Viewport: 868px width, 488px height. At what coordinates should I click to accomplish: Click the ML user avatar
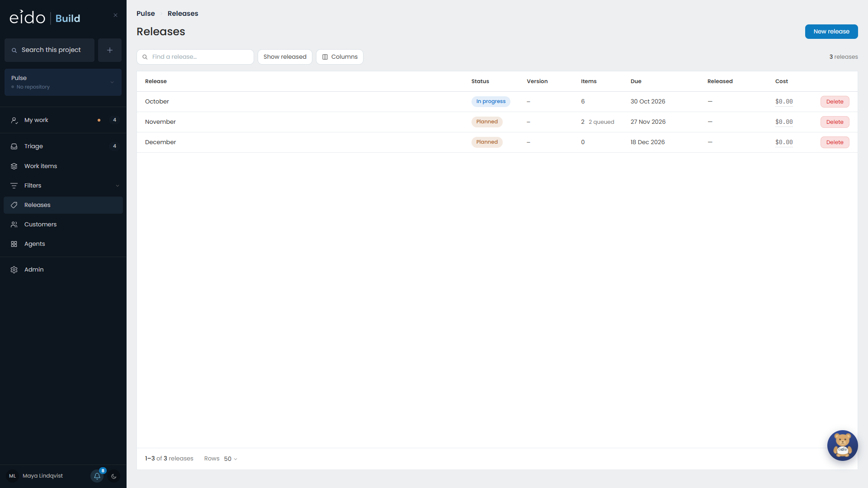tap(13, 476)
